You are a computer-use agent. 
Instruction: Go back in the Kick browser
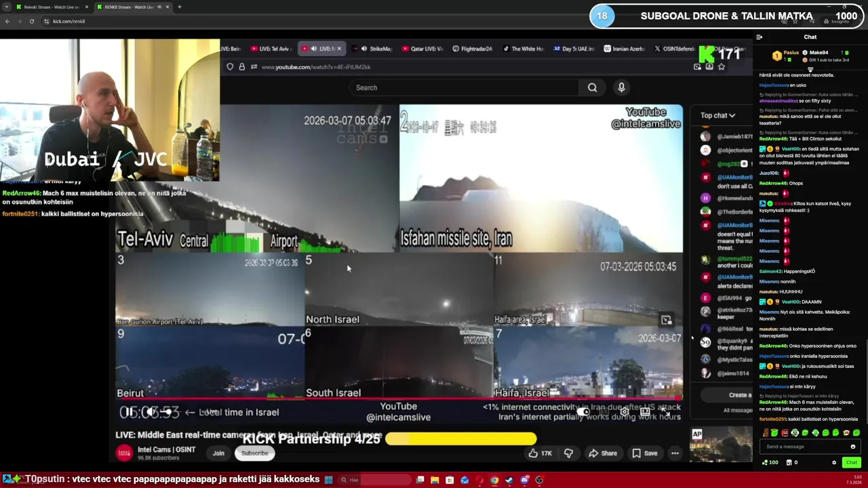[7, 21]
